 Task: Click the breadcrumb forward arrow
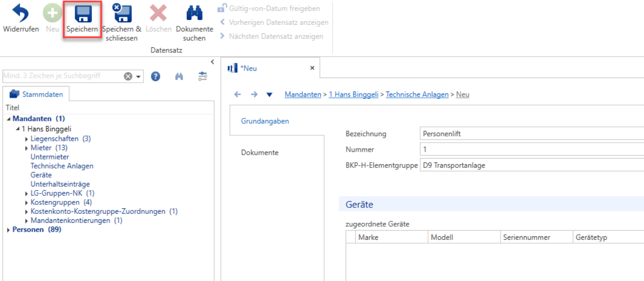click(x=254, y=94)
